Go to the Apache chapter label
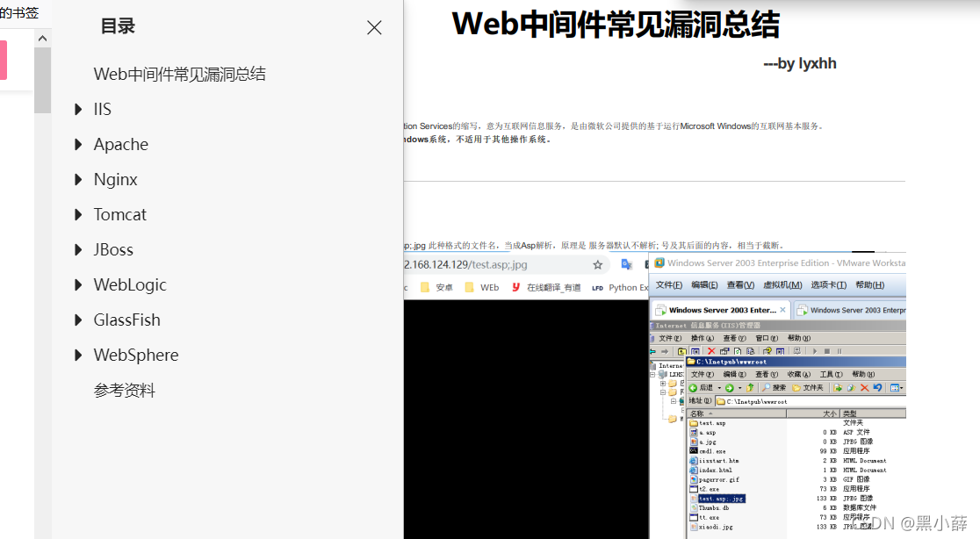The image size is (980, 539). (x=121, y=144)
